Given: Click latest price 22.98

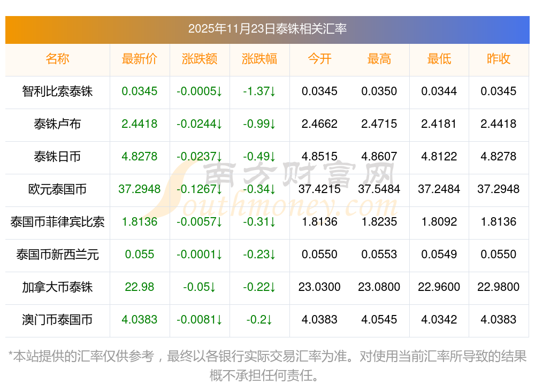Looking at the screenshot, I should [139, 287].
